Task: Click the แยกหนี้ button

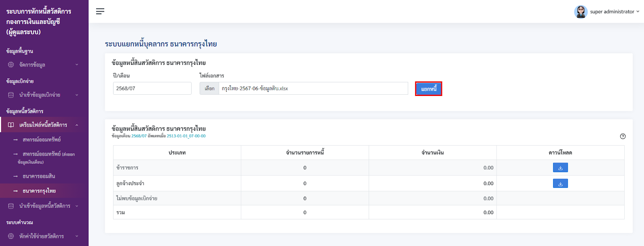Action: pyautogui.click(x=429, y=89)
